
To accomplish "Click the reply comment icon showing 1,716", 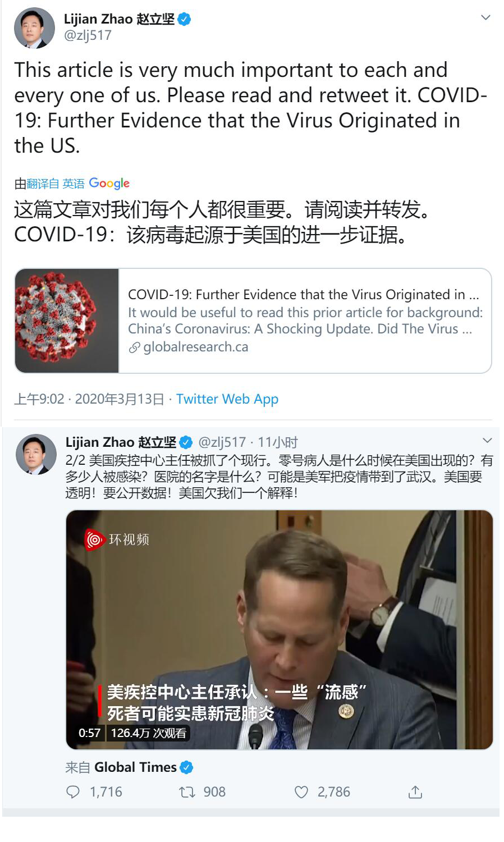I will tap(73, 792).
